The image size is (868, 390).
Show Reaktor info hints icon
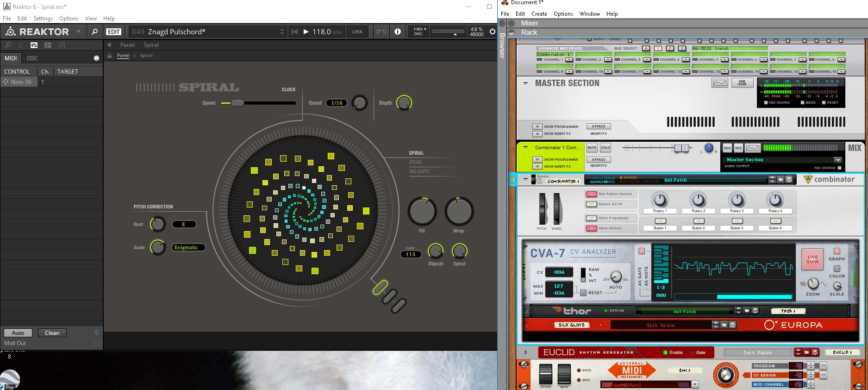(397, 31)
